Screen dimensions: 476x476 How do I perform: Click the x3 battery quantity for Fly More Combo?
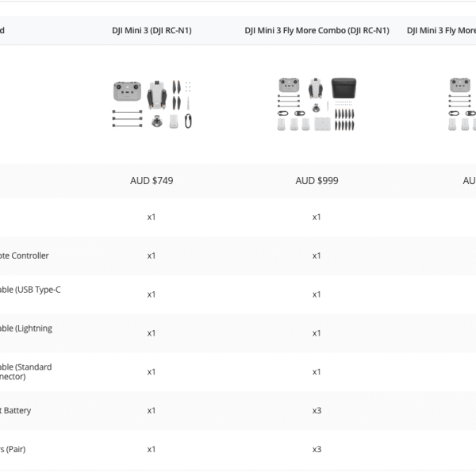[317, 411]
